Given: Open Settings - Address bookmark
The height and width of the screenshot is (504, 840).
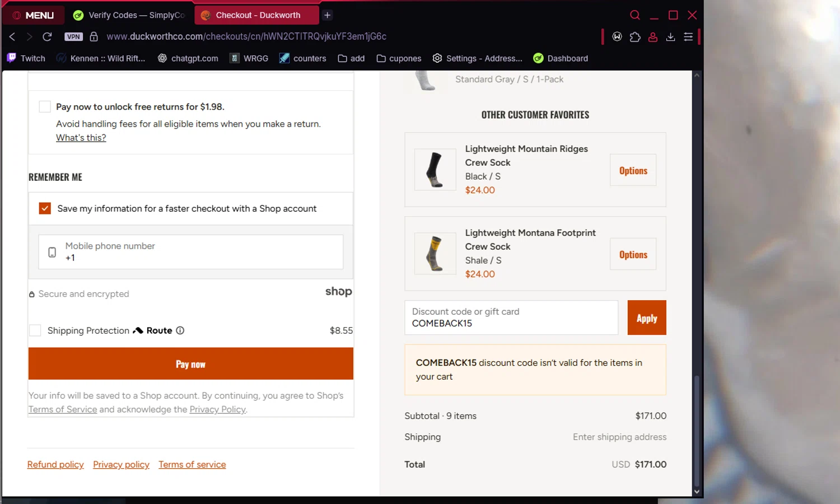Looking at the screenshot, I should click(478, 58).
